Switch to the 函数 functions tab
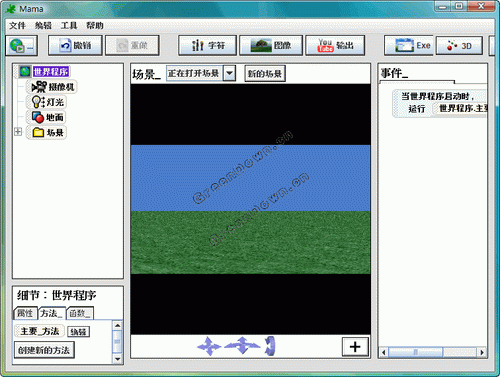The width and height of the screenshot is (500, 377). [x=80, y=313]
